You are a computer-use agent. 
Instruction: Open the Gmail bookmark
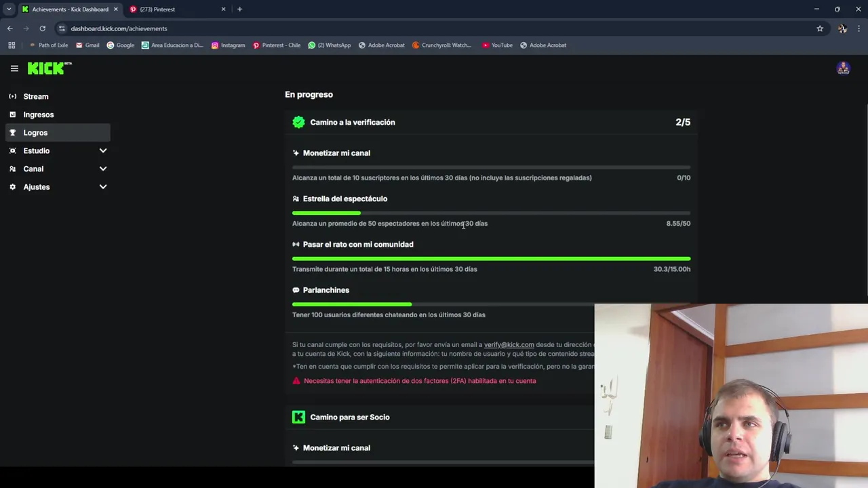[x=87, y=45]
